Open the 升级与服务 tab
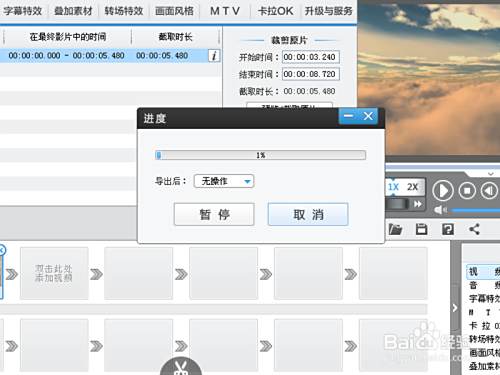This screenshot has width=500, height=375. tap(328, 11)
